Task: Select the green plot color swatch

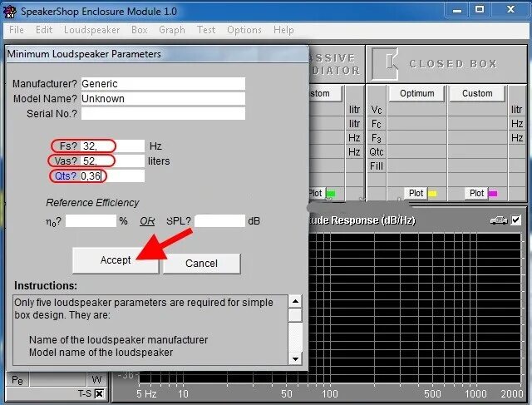Action: pyautogui.click(x=331, y=194)
